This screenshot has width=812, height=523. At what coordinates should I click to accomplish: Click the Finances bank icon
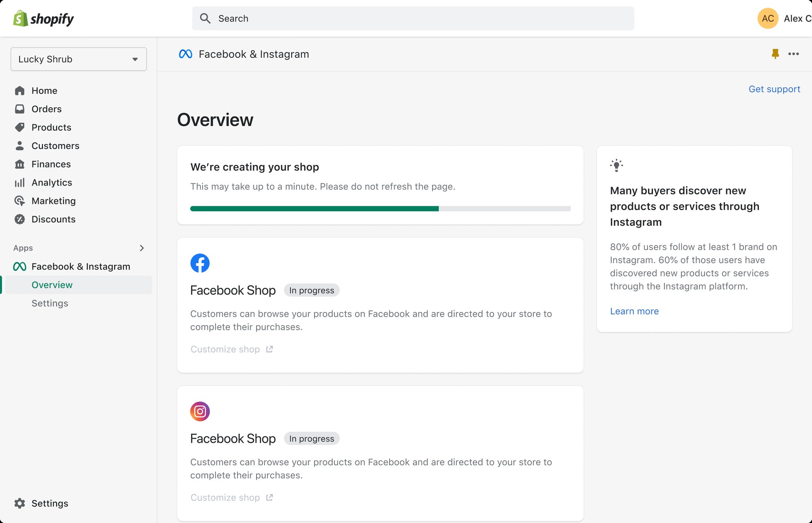(x=19, y=164)
